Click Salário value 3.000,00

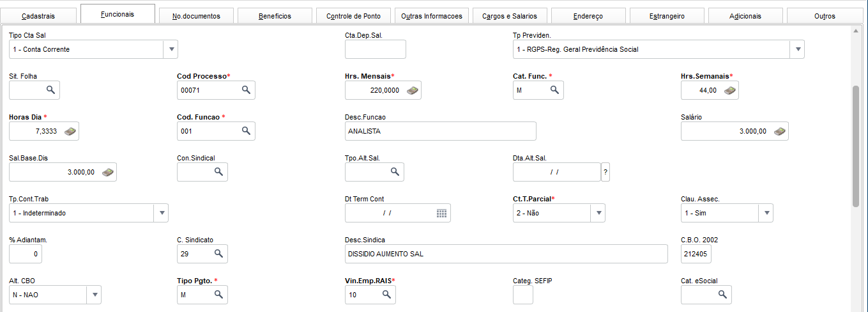click(753, 132)
